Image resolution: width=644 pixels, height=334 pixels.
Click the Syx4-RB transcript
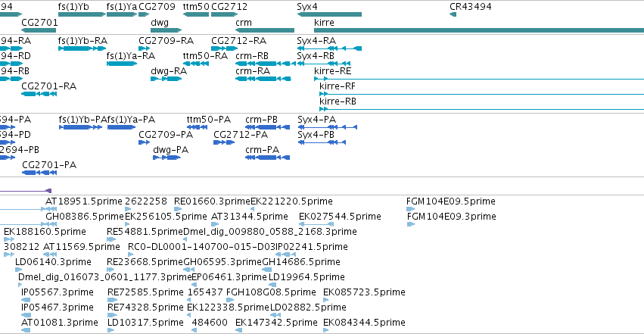click(x=324, y=64)
